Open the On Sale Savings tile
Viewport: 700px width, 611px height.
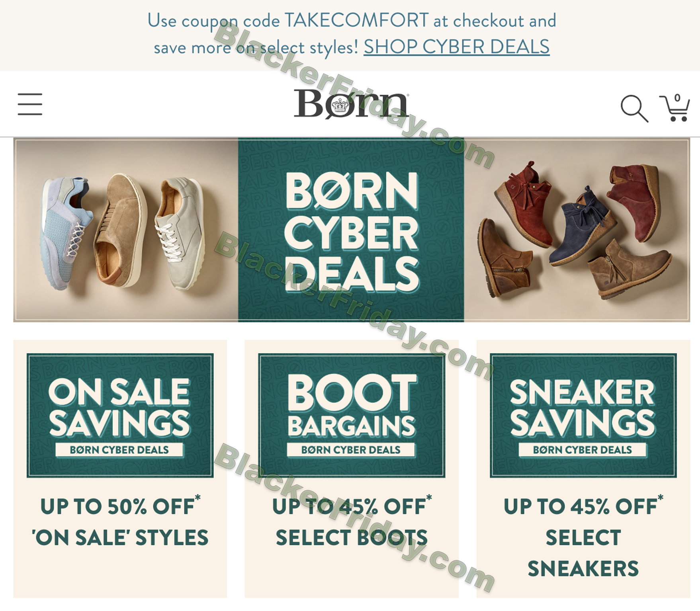coord(120,415)
